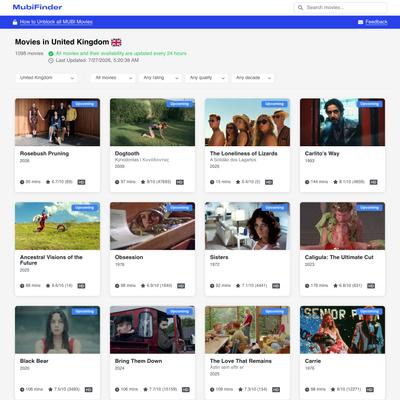
Task: Click the star icon on Obsession card
Action: (x=143, y=286)
